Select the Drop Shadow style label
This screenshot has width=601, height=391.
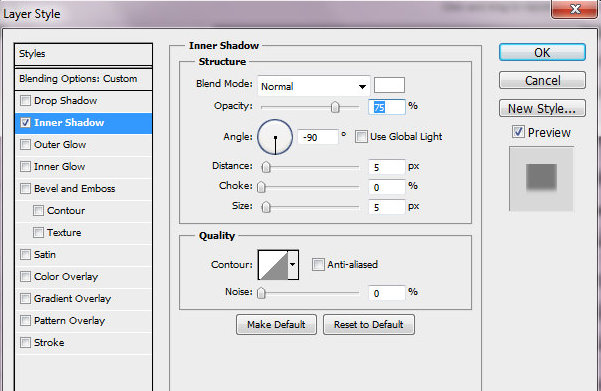coord(66,101)
